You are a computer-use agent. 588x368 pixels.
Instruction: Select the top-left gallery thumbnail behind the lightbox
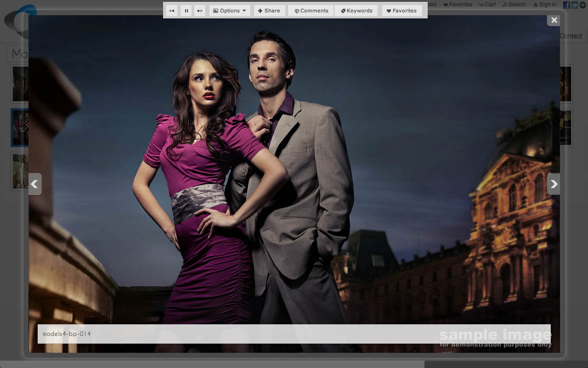[x=20, y=84]
